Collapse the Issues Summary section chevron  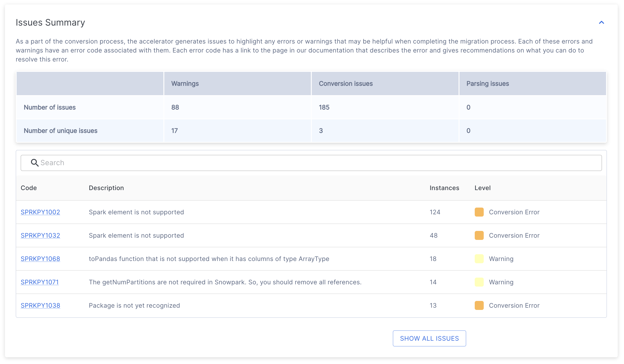click(x=601, y=22)
